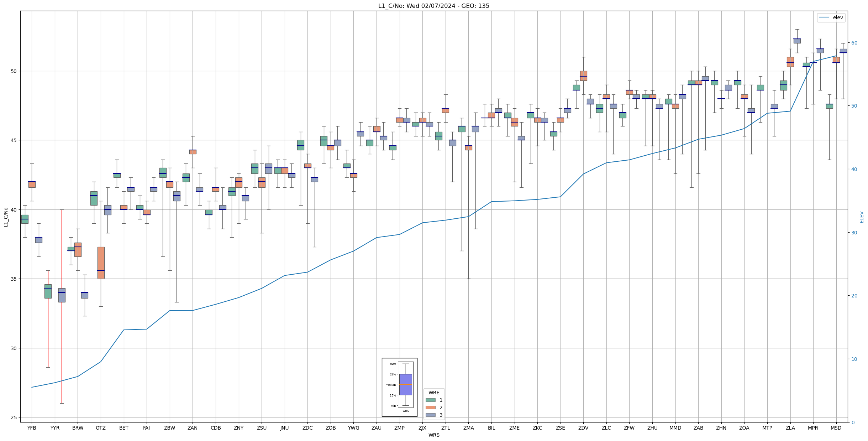Image resolution: width=868 pixels, height=441 pixels.
Task: Click the ZMA station tick label
Action: [x=468, y=428]
